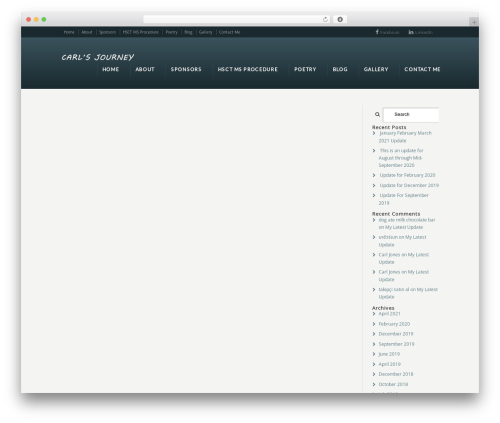Viewport: 500px width, 423px height.
Task: Click Sponsors in the small top bar
Action: coord(107,32)
